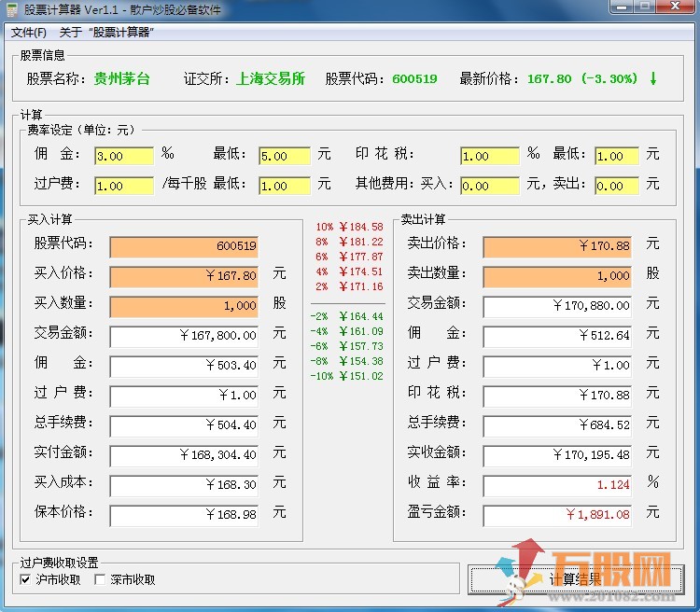Click the buy 佣金 result ¥503.40

(x=184, y=366)
